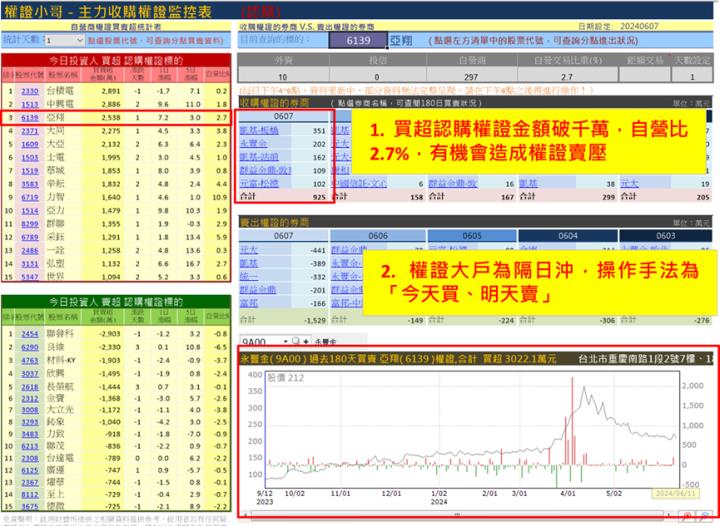Click the chart's horizontal scrollbar thumb
Viewport: 720px width, 526px height.
click(456, 515)
